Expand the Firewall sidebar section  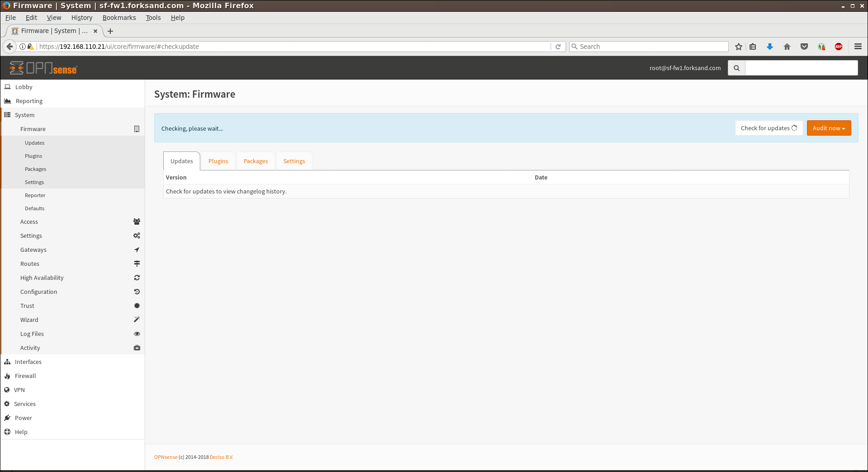tap(25, 376)
